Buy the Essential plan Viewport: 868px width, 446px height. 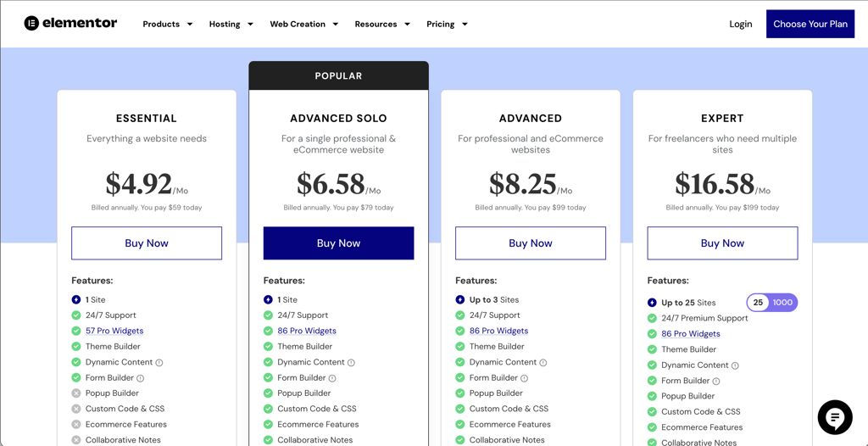click(147, 243)
